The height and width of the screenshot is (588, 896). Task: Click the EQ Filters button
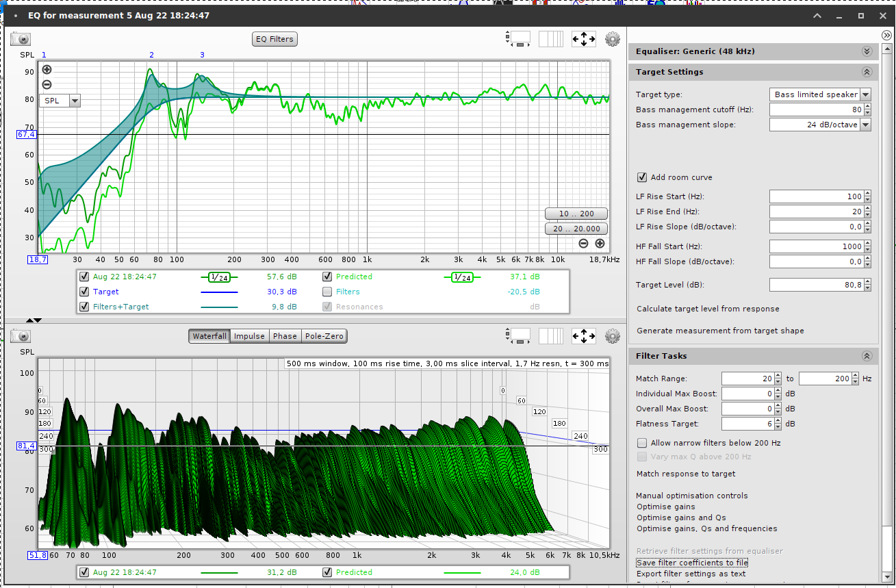(x=274, y=39)
